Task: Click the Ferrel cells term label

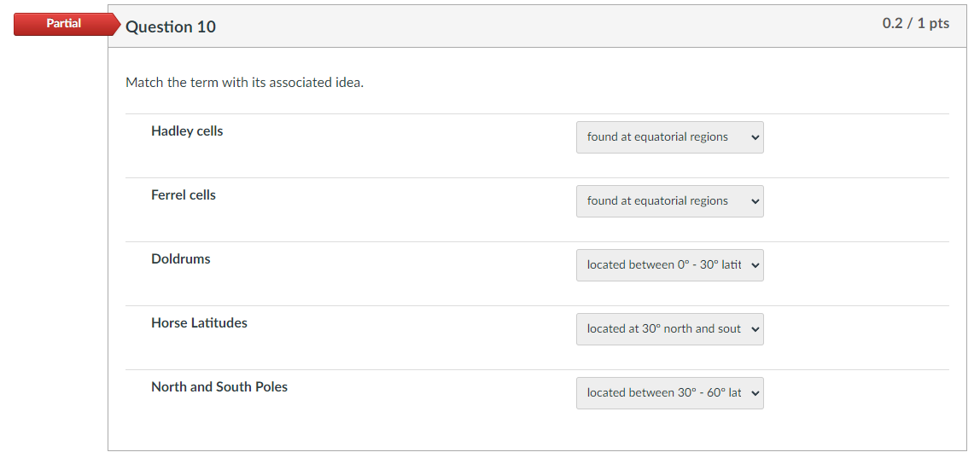Action: pos(184,195)
